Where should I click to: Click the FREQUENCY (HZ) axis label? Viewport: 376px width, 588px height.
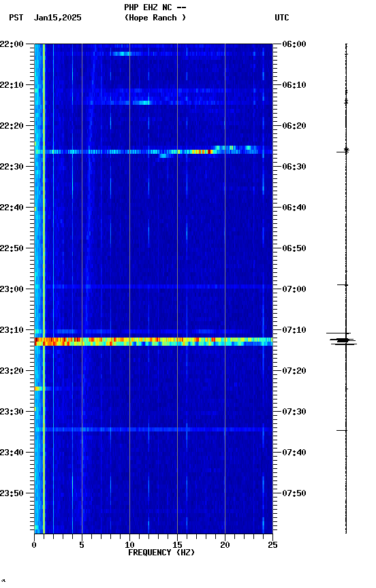(x=161, y=553)
